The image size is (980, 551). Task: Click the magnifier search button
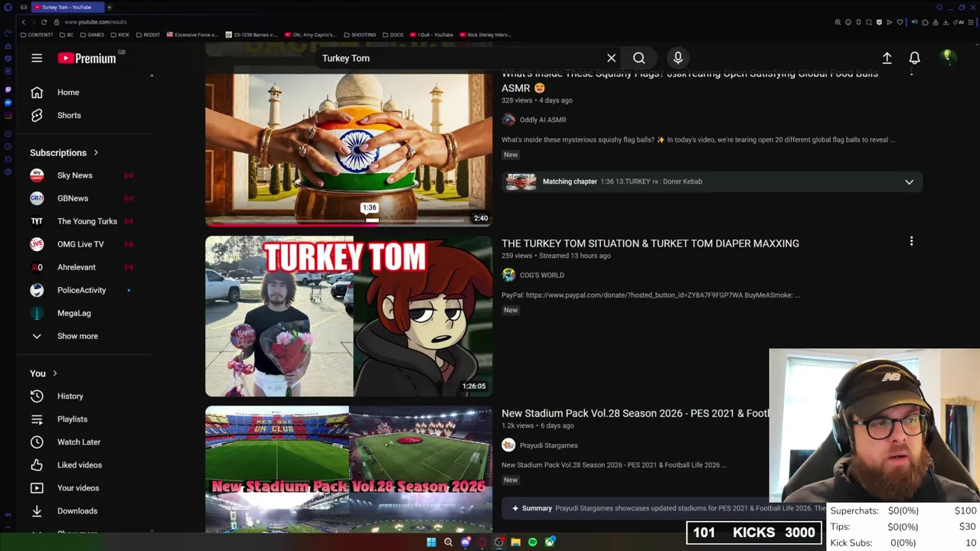[639, 58]
